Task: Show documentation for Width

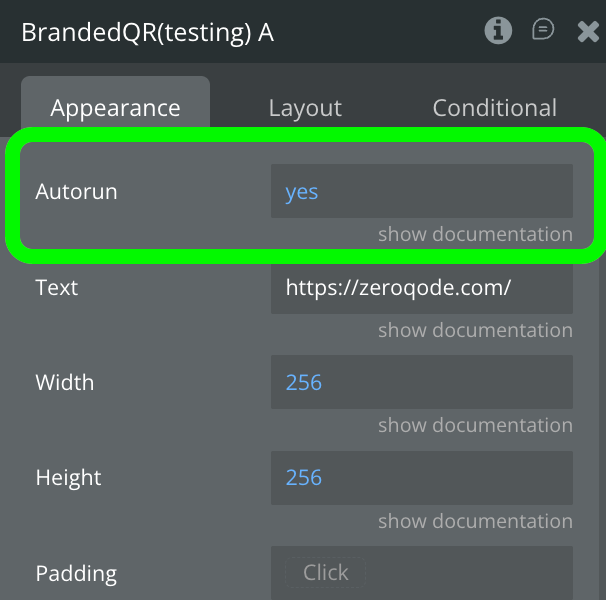Action: [x=475, y=425]
